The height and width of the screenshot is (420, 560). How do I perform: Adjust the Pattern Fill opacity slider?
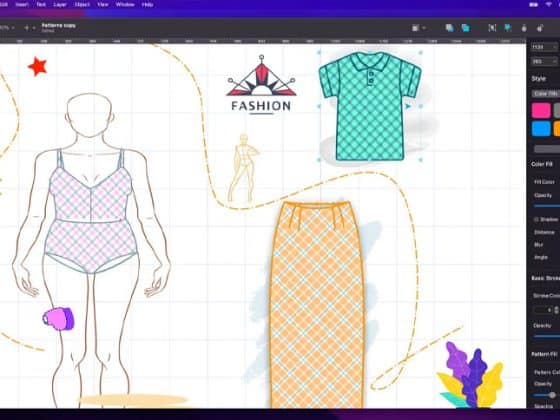click(x=547, y=395)
